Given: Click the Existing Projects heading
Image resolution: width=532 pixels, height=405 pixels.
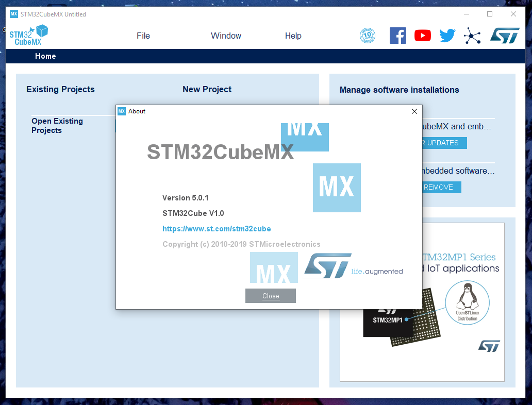Looking at the screenshot, I should pos(60,89).
